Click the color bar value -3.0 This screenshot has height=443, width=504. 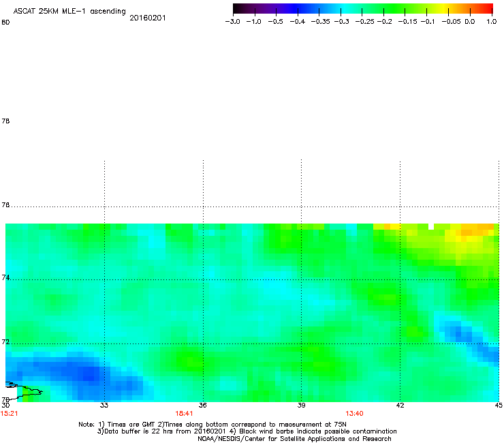pyautogui.click(x=233, y=22)
